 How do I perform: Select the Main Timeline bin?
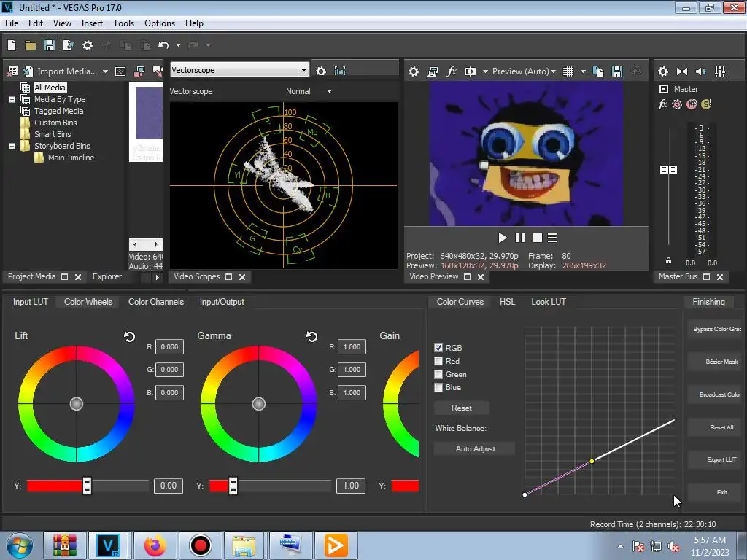click(x=71, y=157)
